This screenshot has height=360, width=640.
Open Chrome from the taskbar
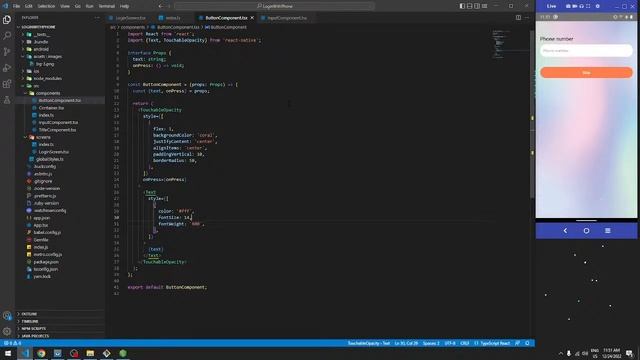point(41,353)
